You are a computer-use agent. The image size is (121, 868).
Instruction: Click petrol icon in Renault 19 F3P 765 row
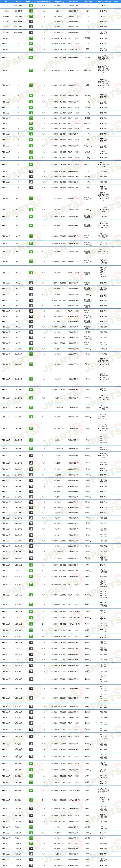31,134
